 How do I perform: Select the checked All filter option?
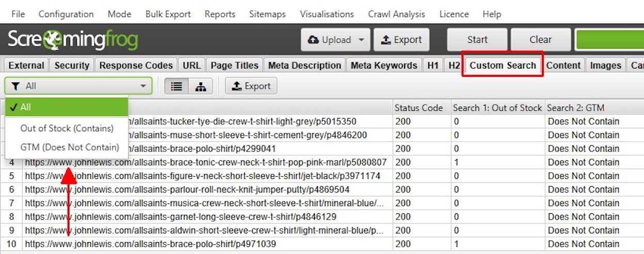coord(67,107)
